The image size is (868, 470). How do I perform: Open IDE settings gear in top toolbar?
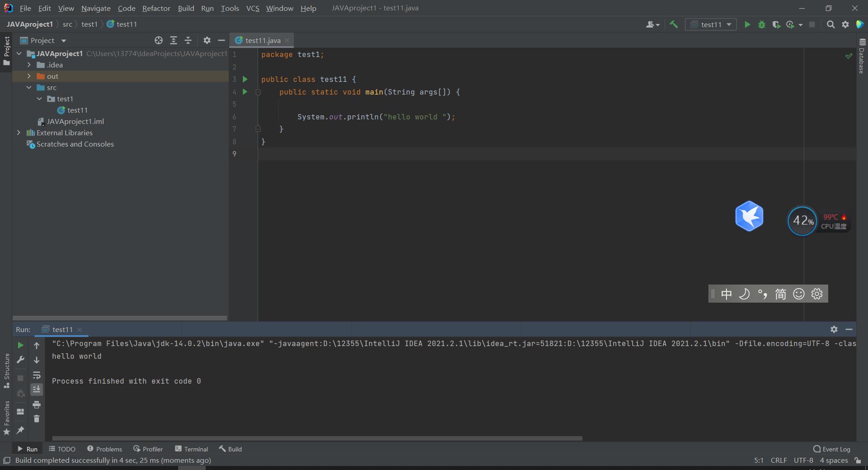click(x=845, y=24)
